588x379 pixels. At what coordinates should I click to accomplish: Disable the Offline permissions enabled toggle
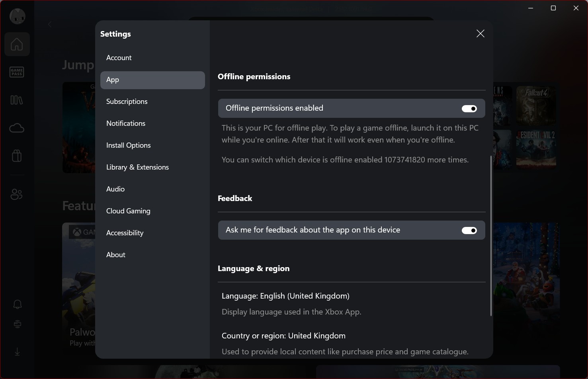(469, 109)
